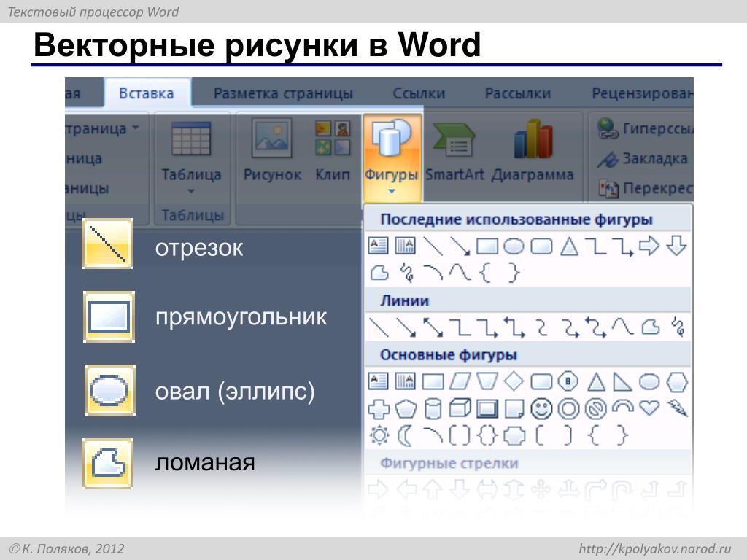
Task: Select double arrow line in Линии
Action: (433, 327)
